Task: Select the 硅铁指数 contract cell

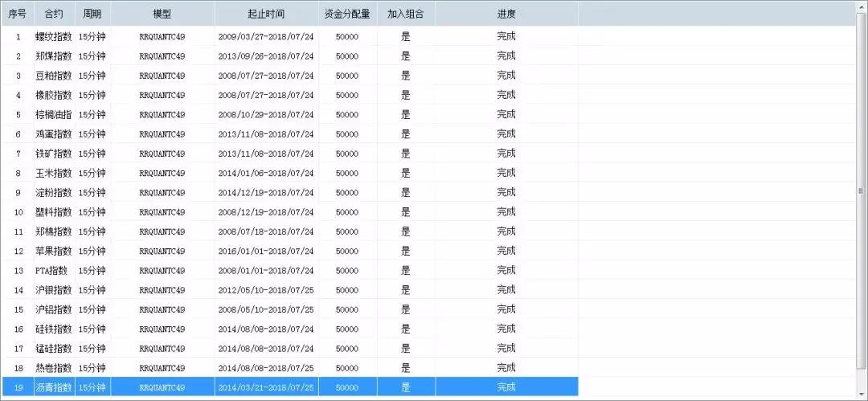Action: pyautogui.click(x=55, y=329)
